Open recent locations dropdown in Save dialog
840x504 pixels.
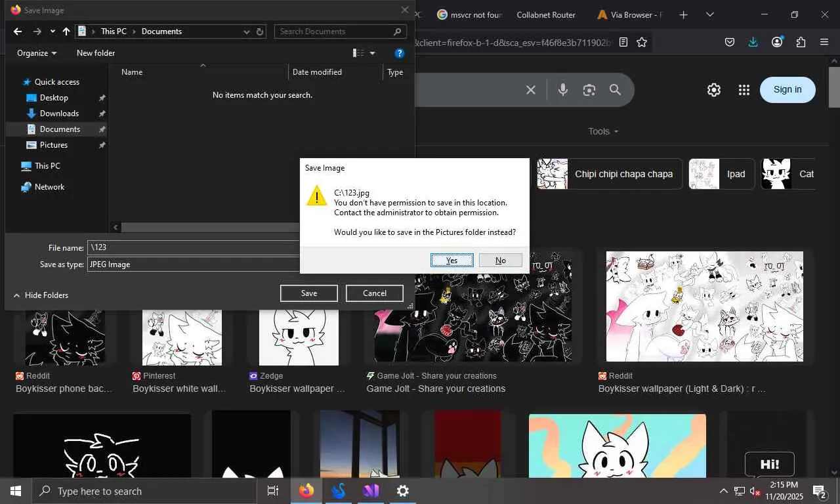[52, 31]
